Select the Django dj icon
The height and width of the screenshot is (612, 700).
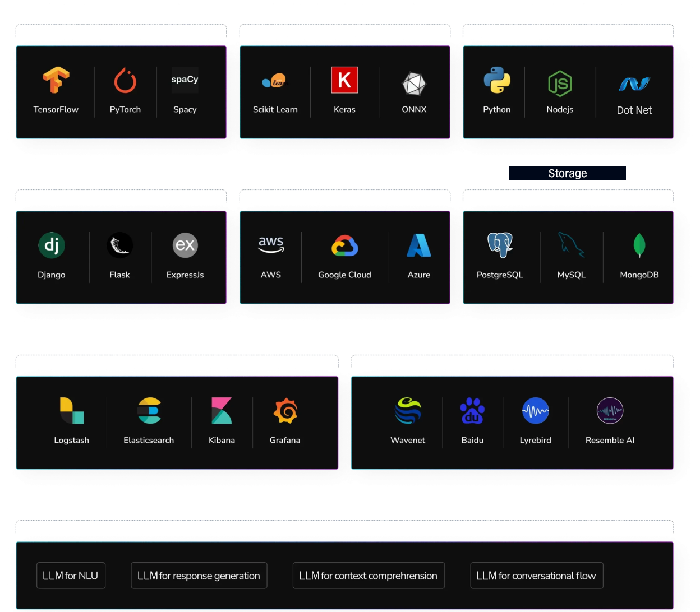(x=52, y=245)
